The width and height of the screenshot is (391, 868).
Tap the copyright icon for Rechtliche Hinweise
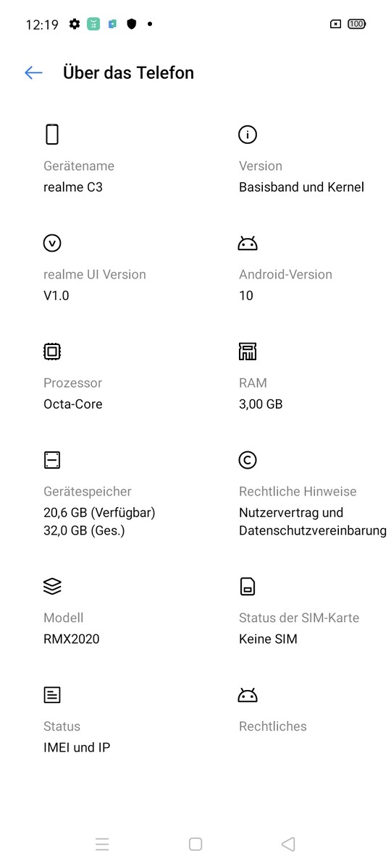pyautogui.click(x=248, y=460)
